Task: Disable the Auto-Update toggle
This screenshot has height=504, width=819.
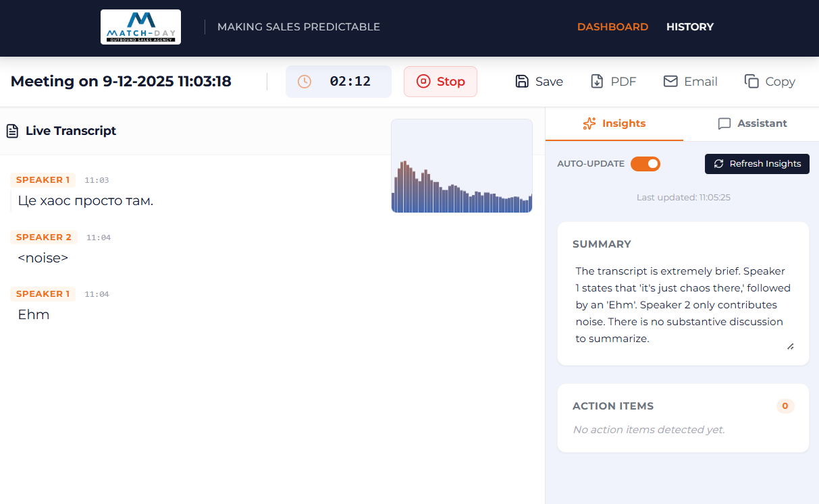Action: pyautogui.click(x=645, y=164)
